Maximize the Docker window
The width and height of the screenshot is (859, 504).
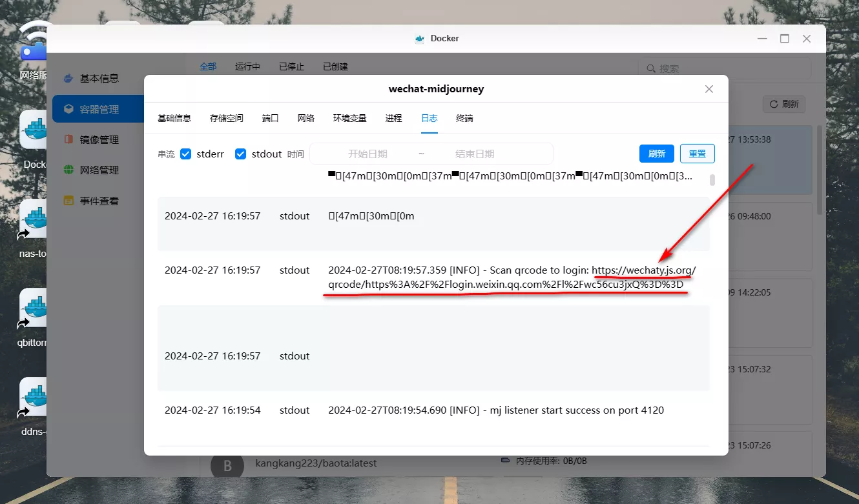pyautogui.click(x=784, y=39)
